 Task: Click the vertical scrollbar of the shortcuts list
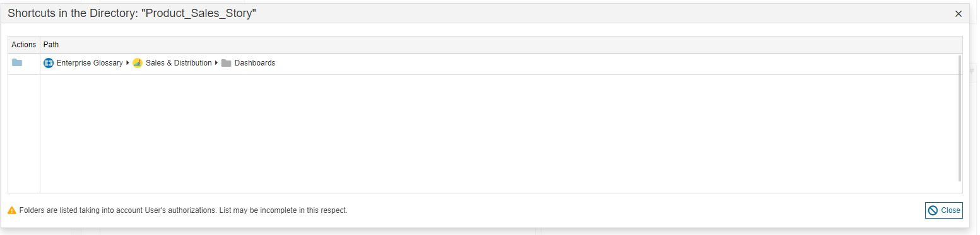tap(960, 118)
